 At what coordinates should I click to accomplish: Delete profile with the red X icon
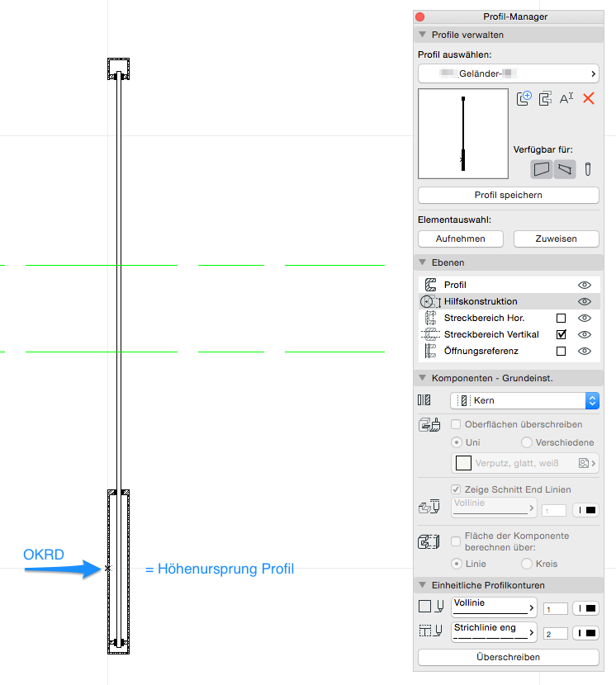tap(589, 98)
